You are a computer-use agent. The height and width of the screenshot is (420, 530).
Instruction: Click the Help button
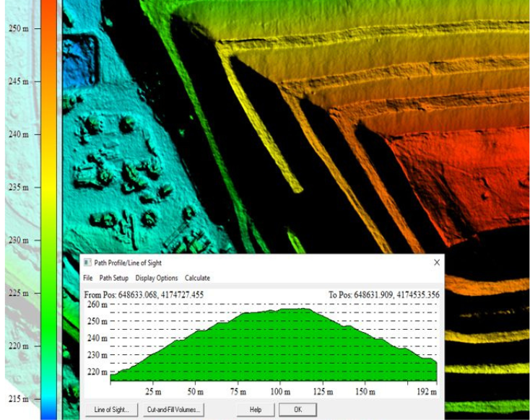(256, 409)
